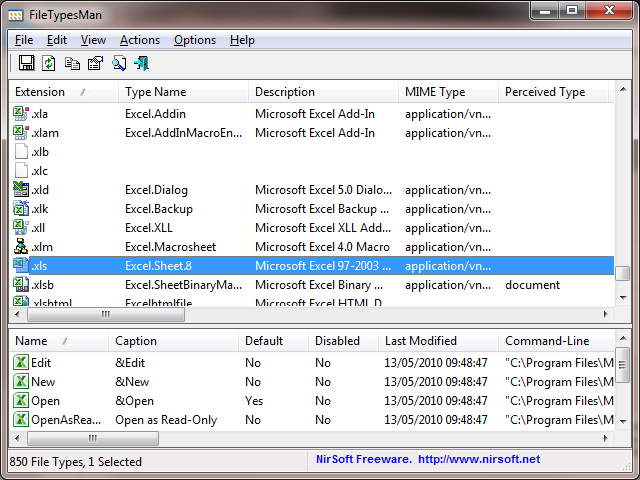This screenshot has width=640, height=480.
Task: Open the Actions menu
Action: coord(140,40)
